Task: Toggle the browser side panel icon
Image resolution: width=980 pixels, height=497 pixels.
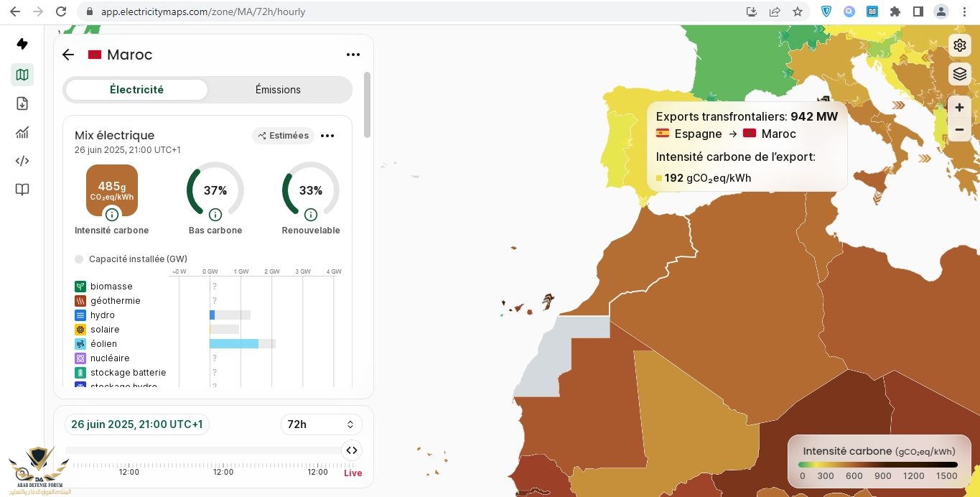Action: click(x=918, y=11)
